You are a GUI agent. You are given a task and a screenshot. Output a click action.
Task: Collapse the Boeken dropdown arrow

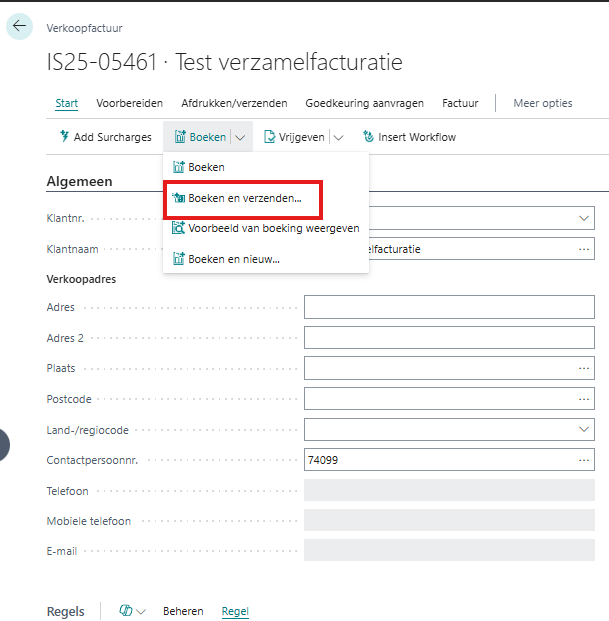tap(240, 137)
